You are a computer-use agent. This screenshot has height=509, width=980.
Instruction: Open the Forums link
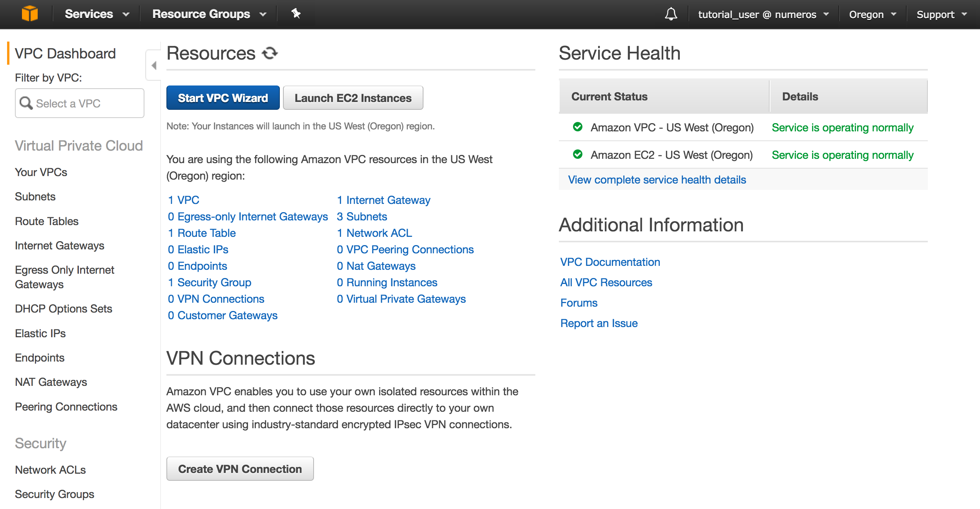579,303
